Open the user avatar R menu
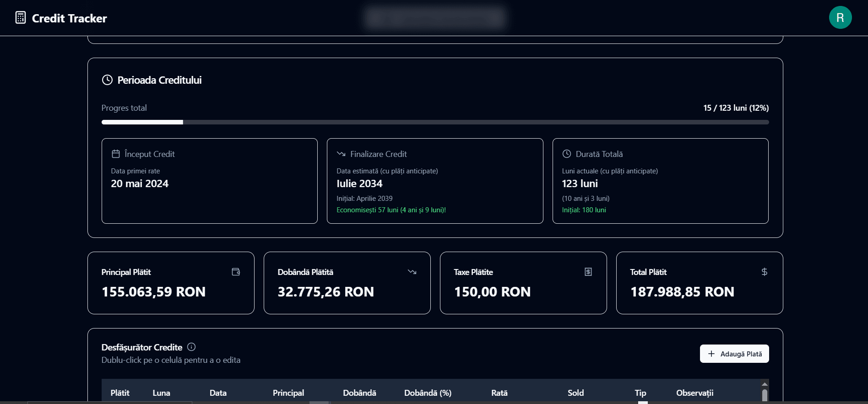Image resolution: width=868 pixels, height=404 pixels. click(840, 18)
